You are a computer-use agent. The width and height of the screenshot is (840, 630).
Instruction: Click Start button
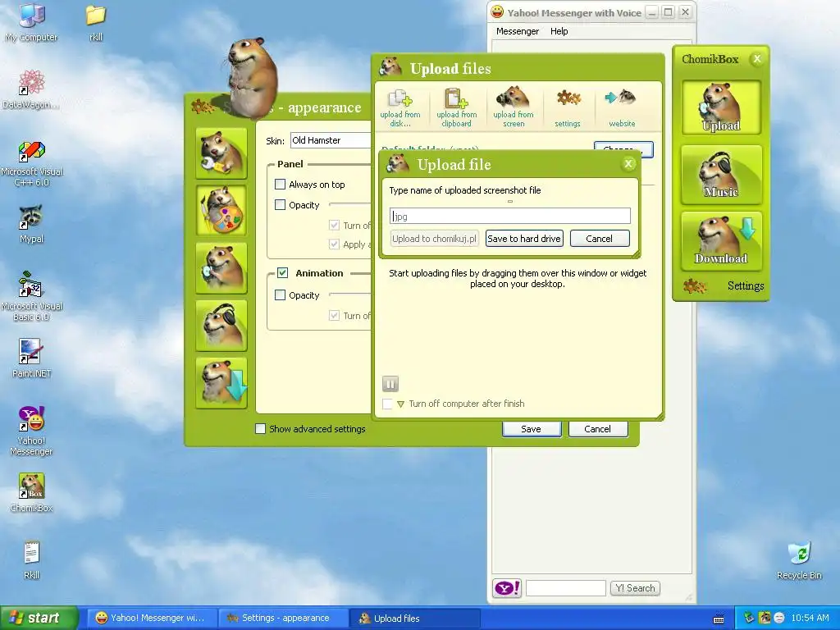coord(39,619)
